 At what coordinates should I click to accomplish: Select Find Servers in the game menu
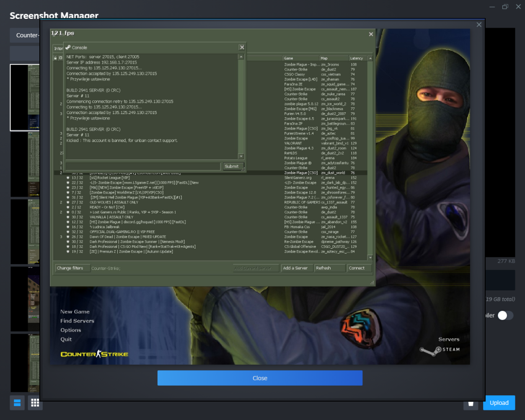(x=77, y=321)
